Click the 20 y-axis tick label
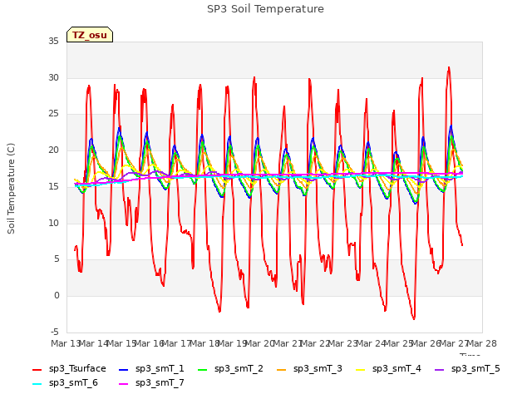 point(53,150)
